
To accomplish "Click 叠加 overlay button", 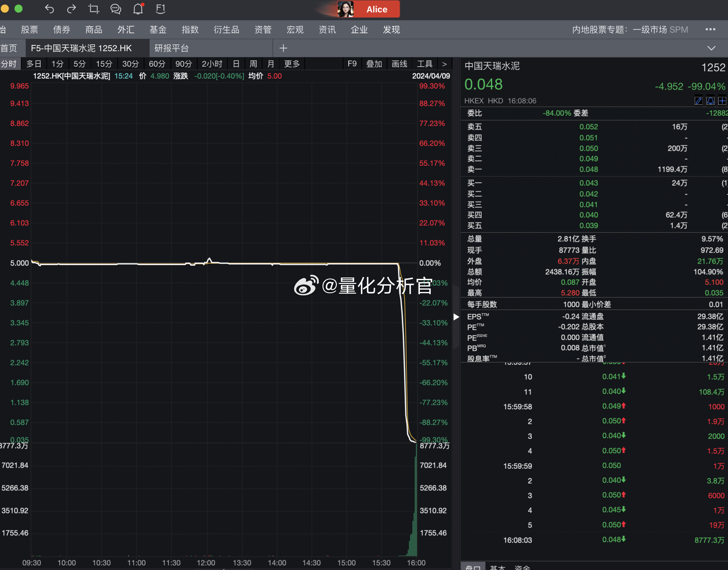I will 374,64.
